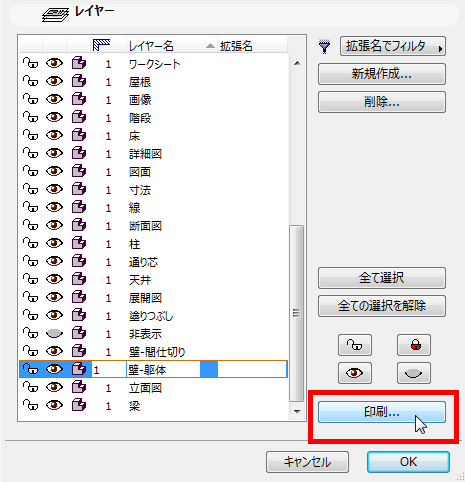The image size is (465, 482).
Task: Click the 全て選択 button
Action: click(x=382, y=278)
